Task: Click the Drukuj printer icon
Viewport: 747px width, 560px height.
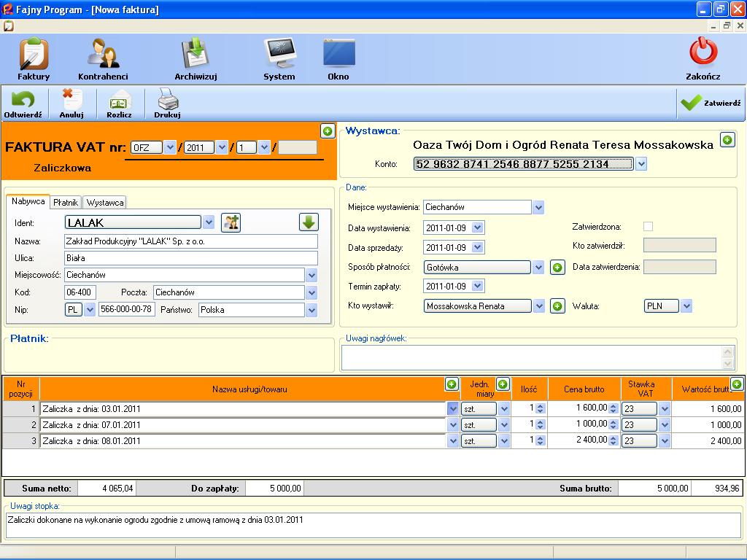Action: click(167, 103)
